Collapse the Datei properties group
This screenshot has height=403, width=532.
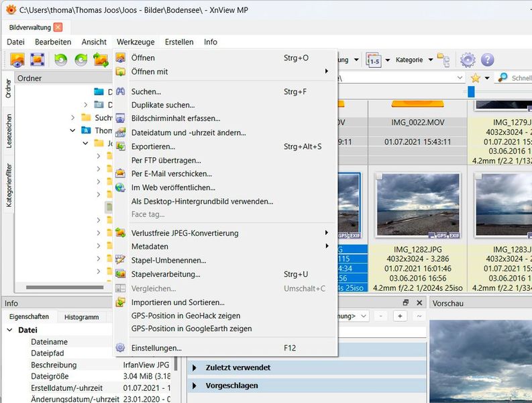coord(10,330)
